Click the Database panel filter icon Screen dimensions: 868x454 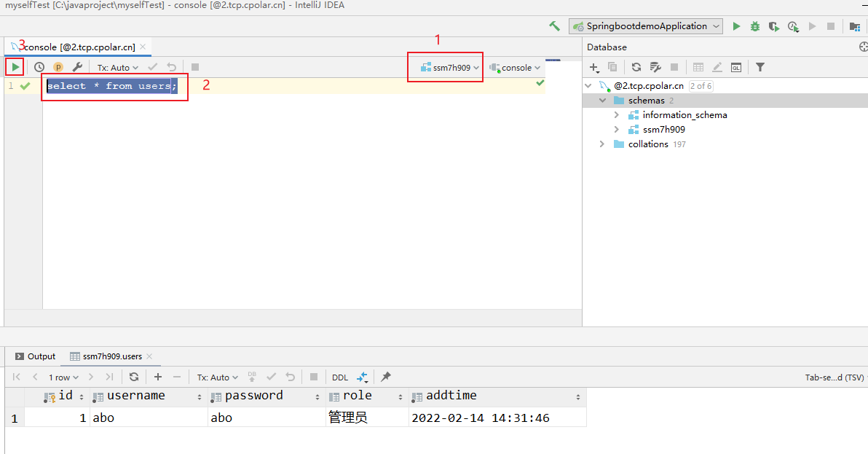pyautogui.click(x=760, y=67)
